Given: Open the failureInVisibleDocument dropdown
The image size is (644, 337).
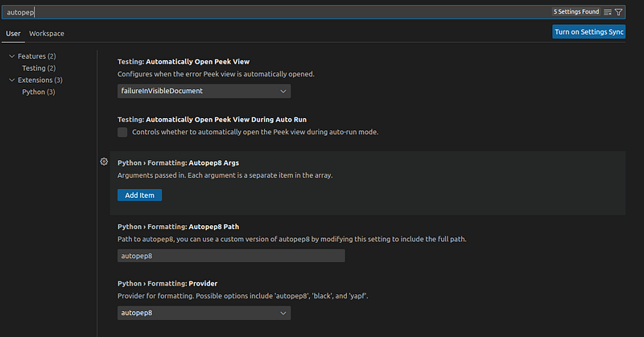Looking at the screenshot, I should pos(204,91).
